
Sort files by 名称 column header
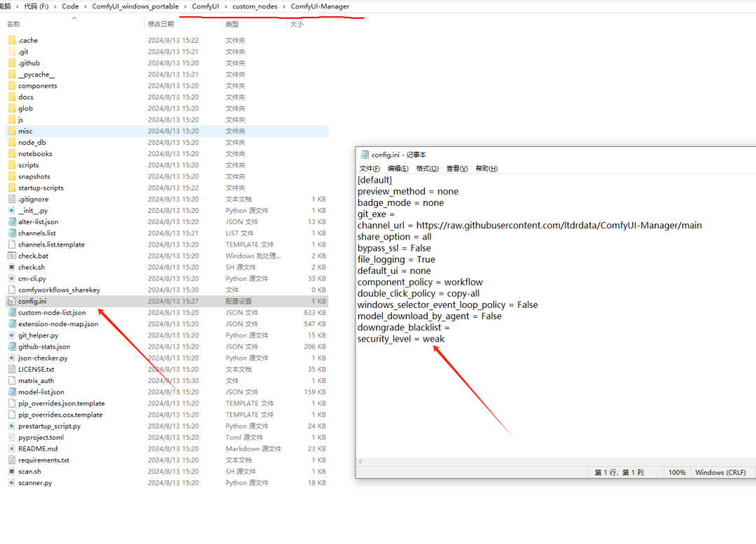coord(13,25)
